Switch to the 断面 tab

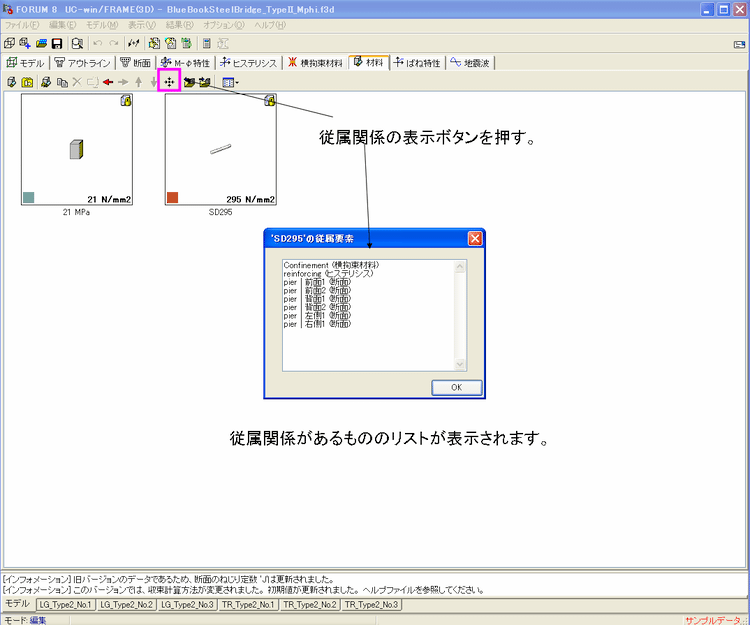point(135,63)
